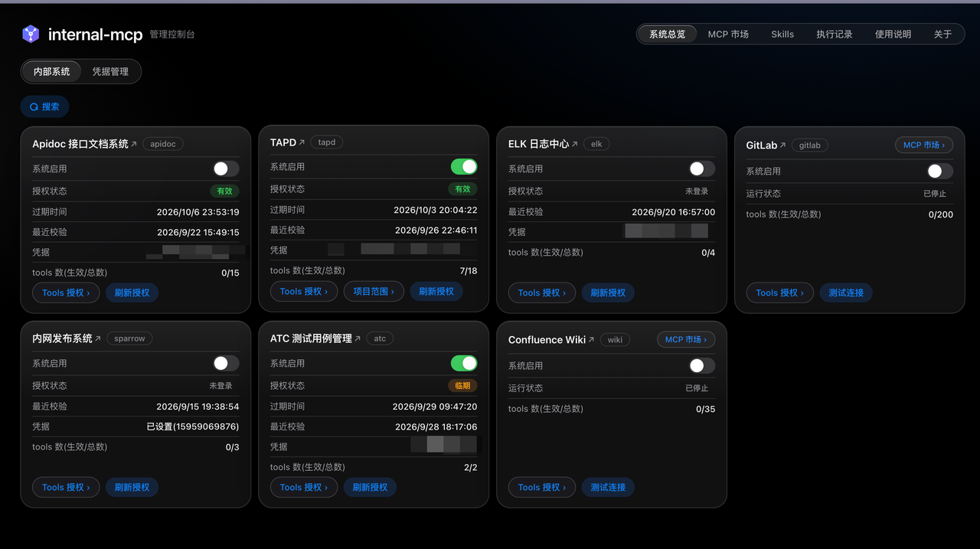Click 刷新授权 on TAPD card

point(436,291)
